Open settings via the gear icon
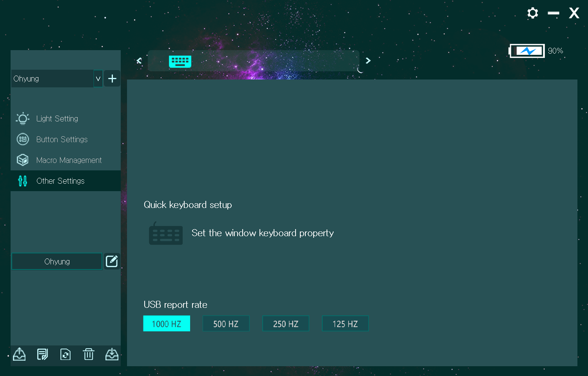Viewport: 588px width, 376px height. [x=532, y=13]
